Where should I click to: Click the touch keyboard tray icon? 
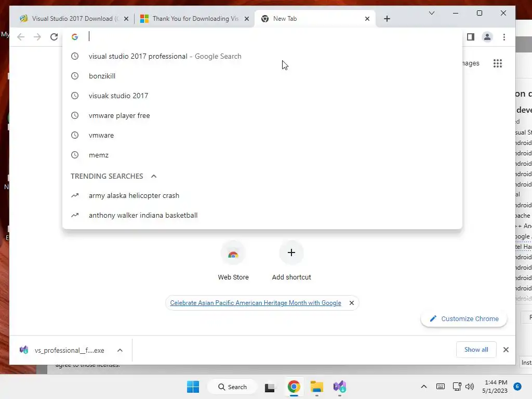point(441,387)
